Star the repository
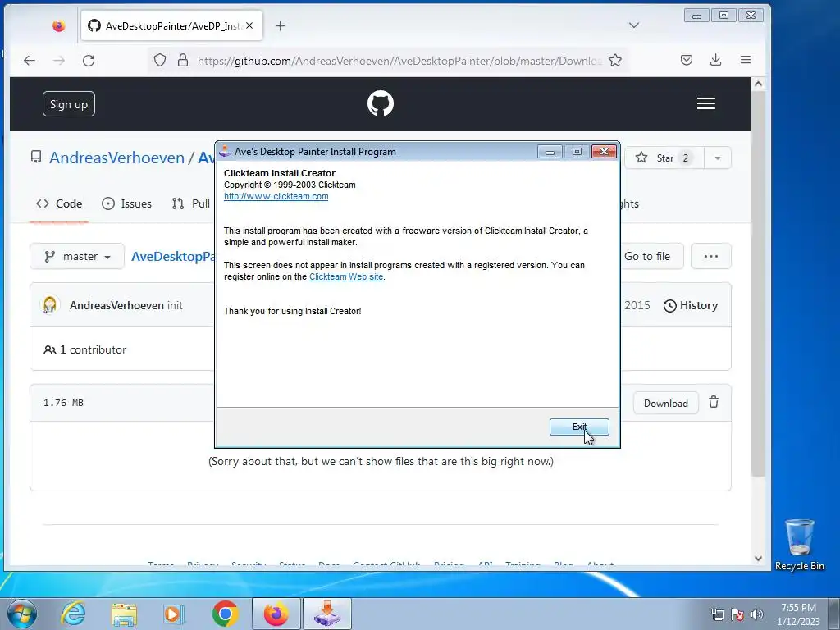 tap(664, 158)
